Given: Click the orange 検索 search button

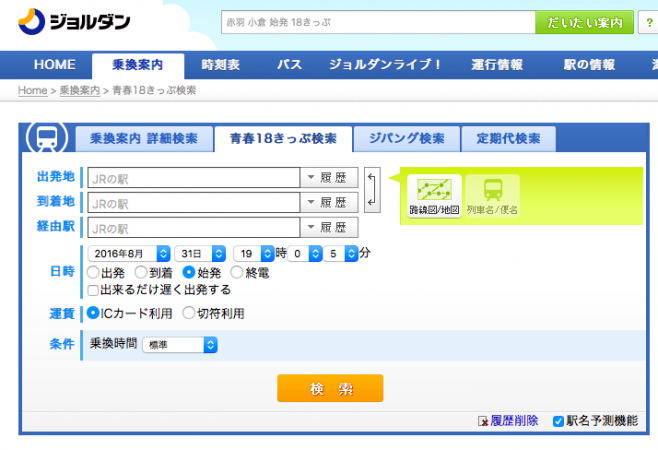Looking at the screenshot, I should coord(330,388).
